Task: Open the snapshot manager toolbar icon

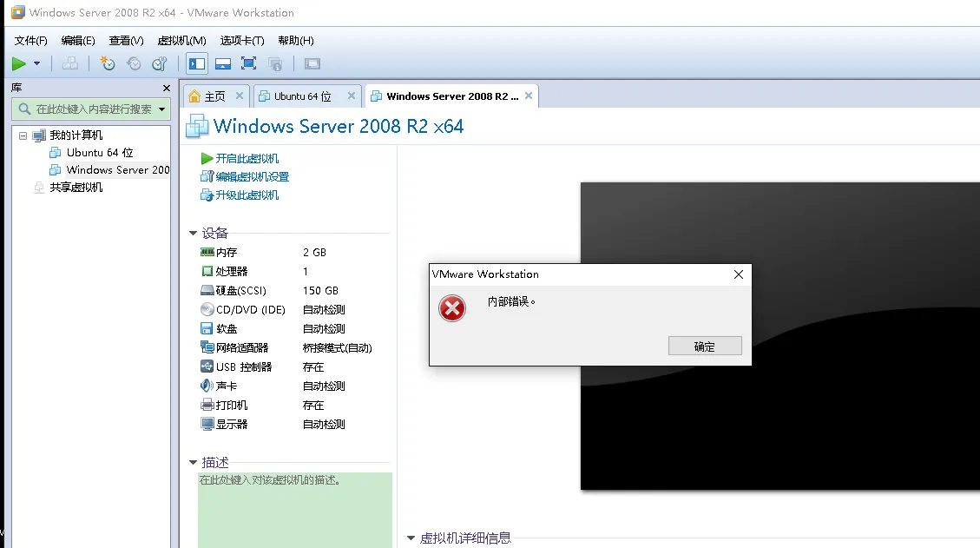Action: [x=160, y=63]
